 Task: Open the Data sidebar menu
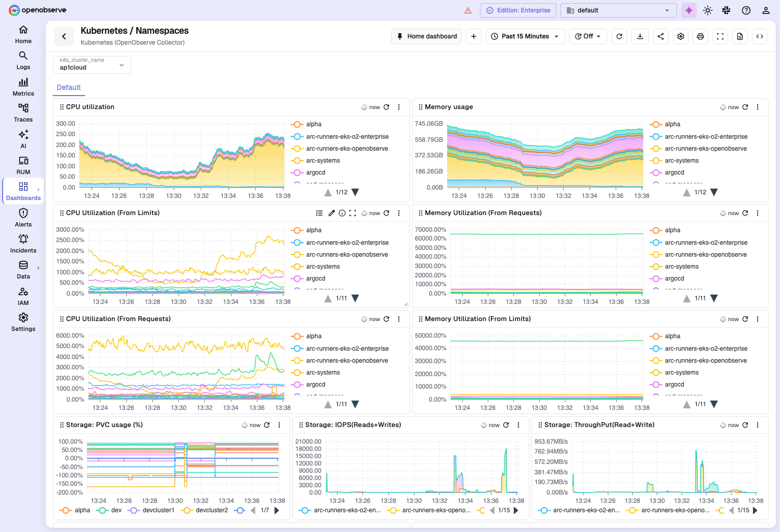[23, 270]
